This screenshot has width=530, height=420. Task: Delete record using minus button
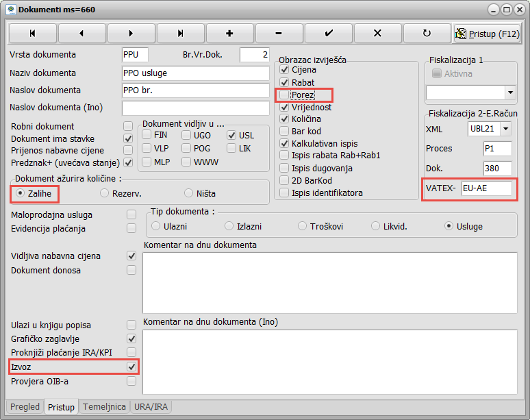pyautogui.click(x=279, y=33)
